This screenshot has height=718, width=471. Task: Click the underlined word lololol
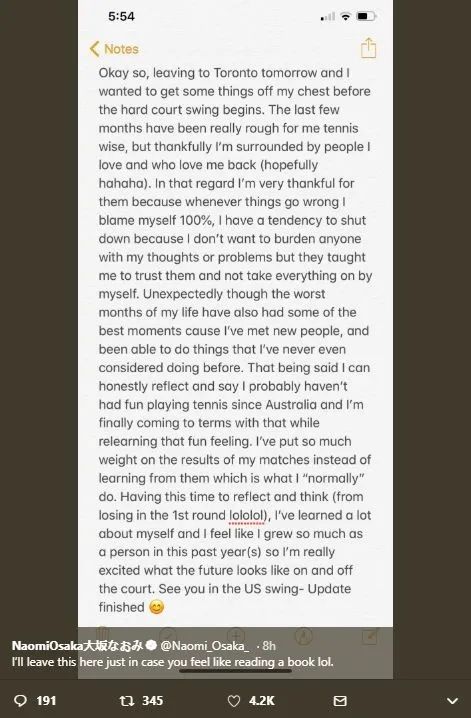[x=247, y=515]
